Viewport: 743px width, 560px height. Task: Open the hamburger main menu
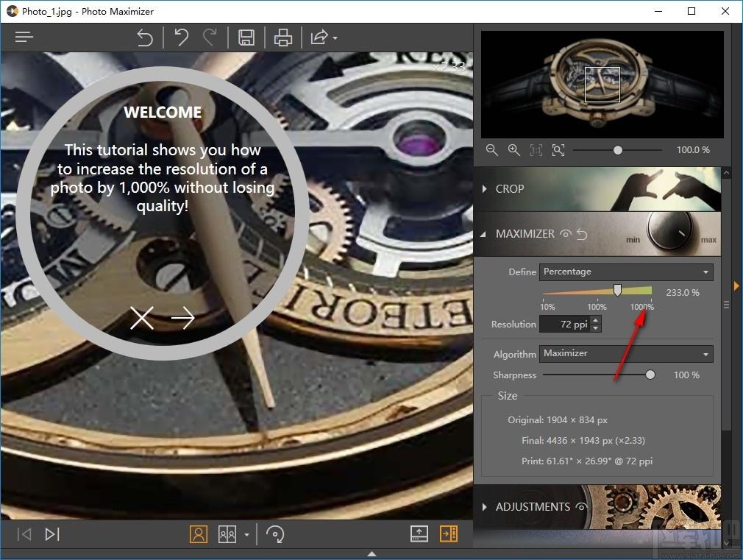point(24,37)
